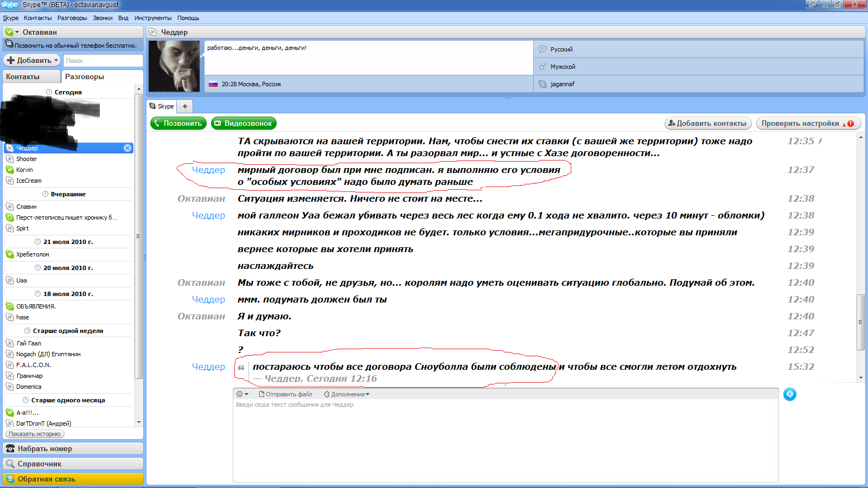Open the Инструменты menu
Screen dimensions: 868x488
tap(153, 18)
